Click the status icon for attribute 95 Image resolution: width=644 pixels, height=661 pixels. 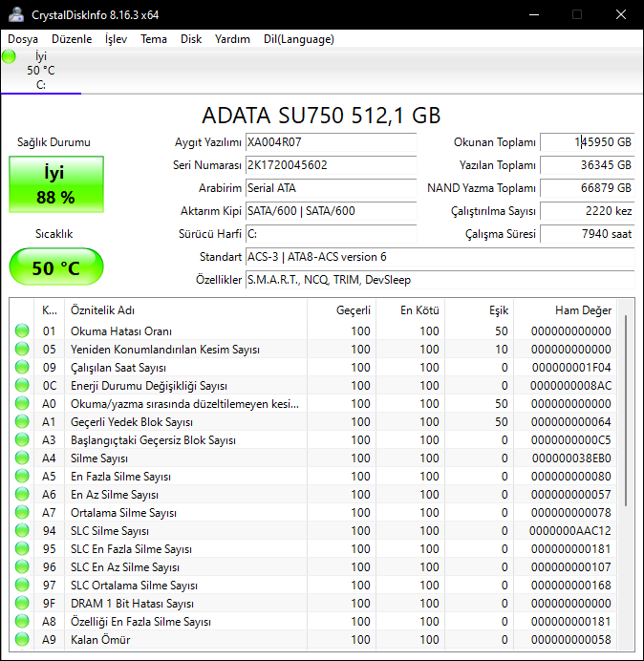pos(22,548)
